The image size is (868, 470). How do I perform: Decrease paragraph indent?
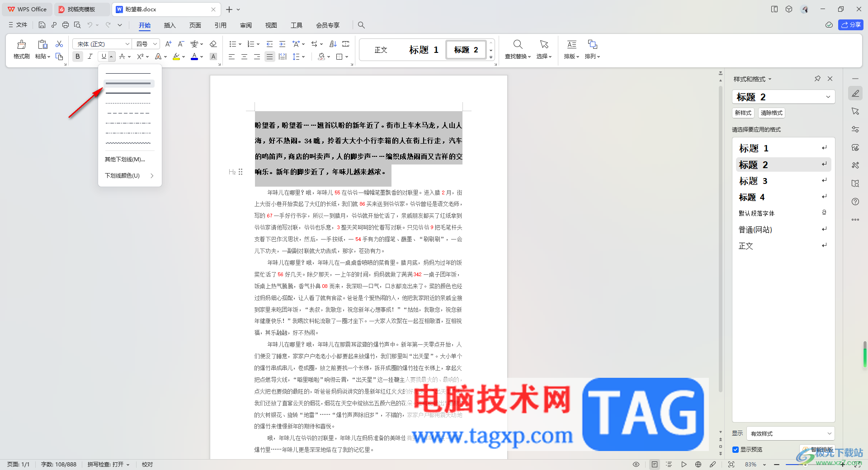[x=269, y=44]
